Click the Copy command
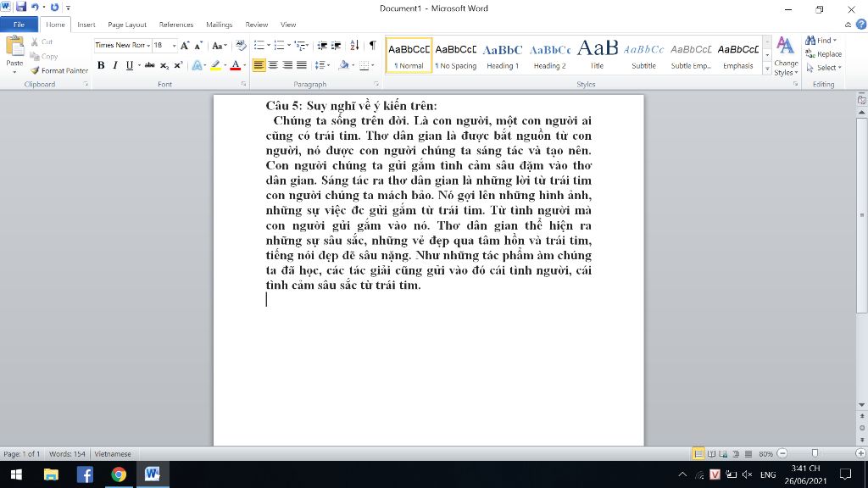The image size is (868, 488). point(44,57)
